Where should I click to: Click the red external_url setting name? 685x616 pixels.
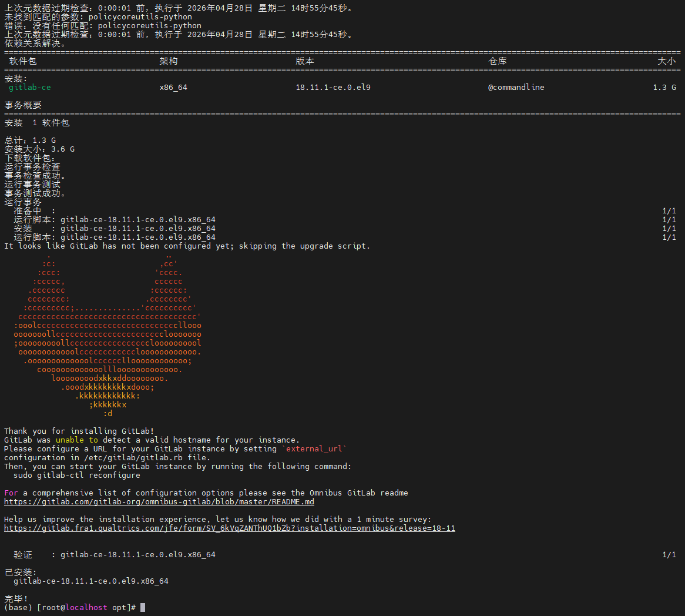[x=314, y=449]
